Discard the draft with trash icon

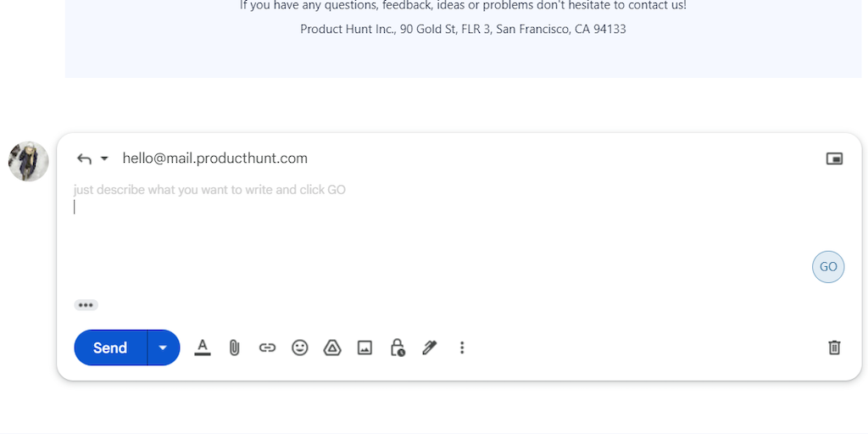(834, 348)
